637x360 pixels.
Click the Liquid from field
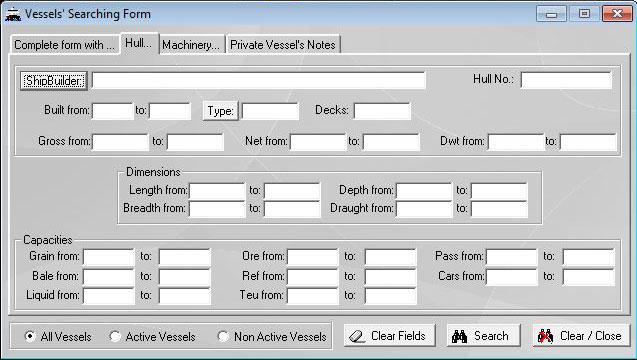(x=108, y=296)
